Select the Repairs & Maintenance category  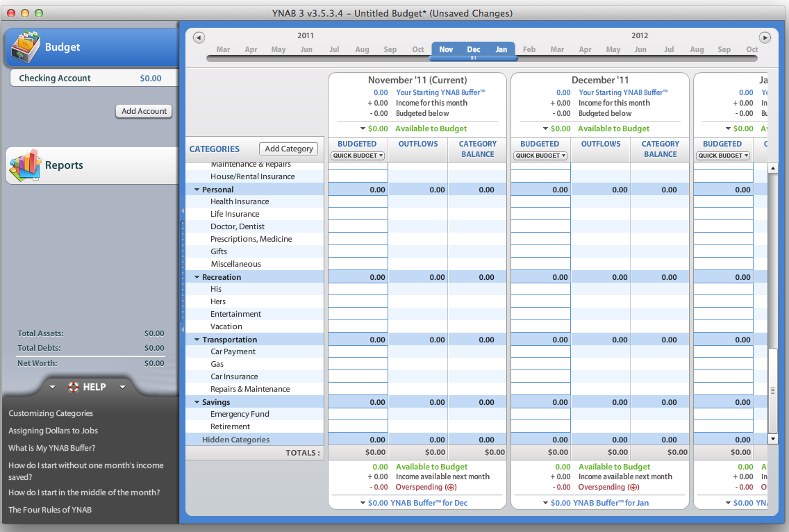click(255, 389)
